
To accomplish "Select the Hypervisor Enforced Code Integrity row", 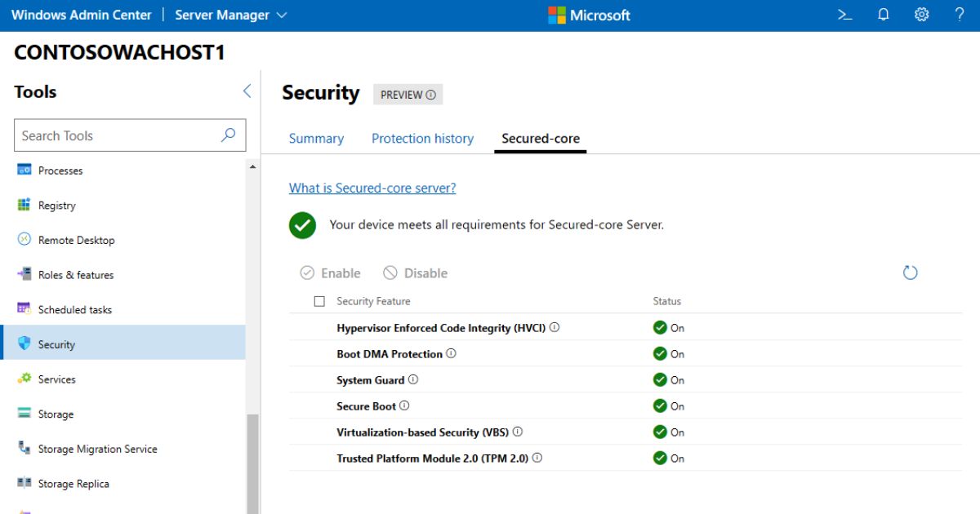I will tap(626, 327).
